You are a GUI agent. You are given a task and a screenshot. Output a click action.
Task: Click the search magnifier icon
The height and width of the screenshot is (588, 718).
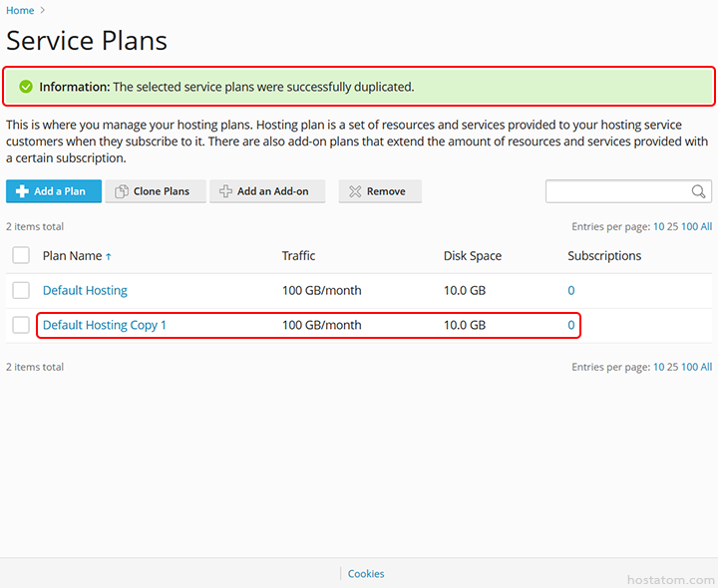(698, 191)
